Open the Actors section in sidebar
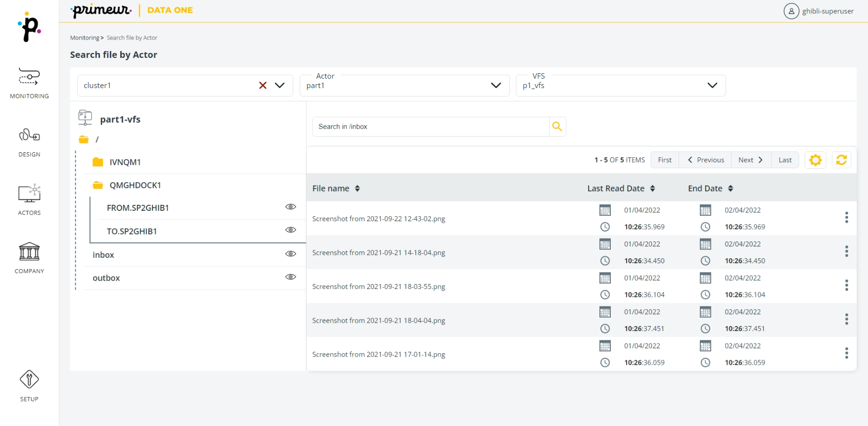Screen dimensions: 868x426 29,200
